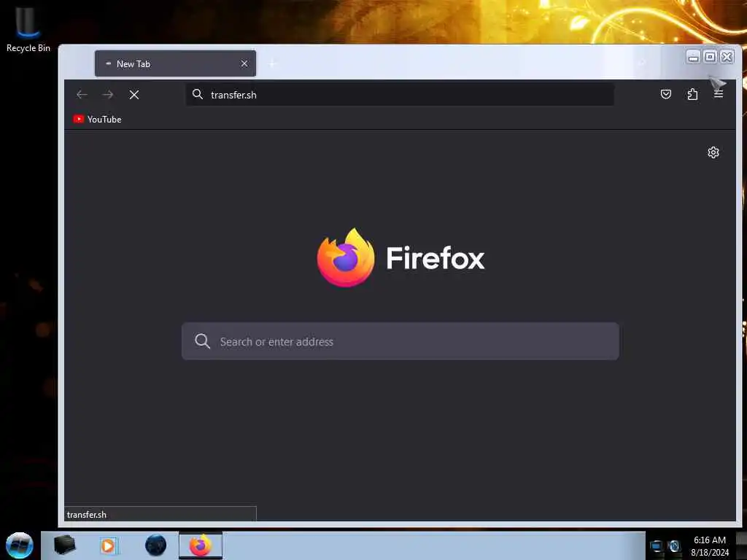Minimize the Firefox window
The image size is (747, 560).
click(x=694, y=57)
